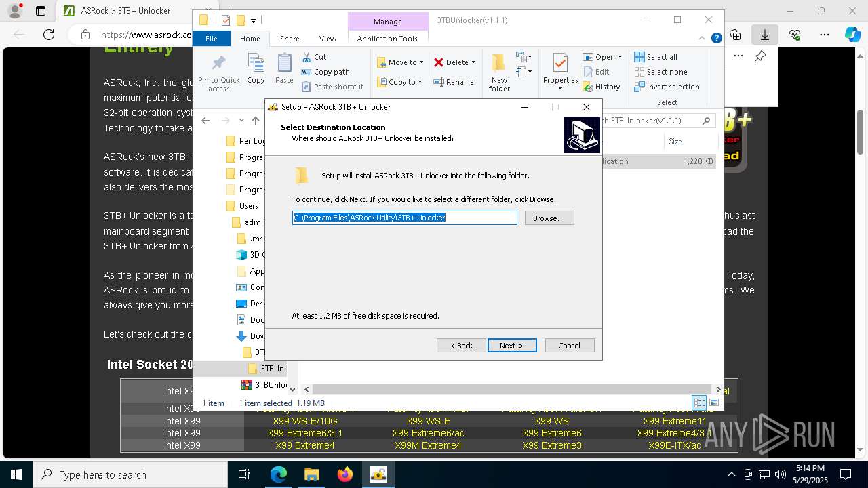
Task: Click the 1,228 KB file size cell
Action: point(698,161)
